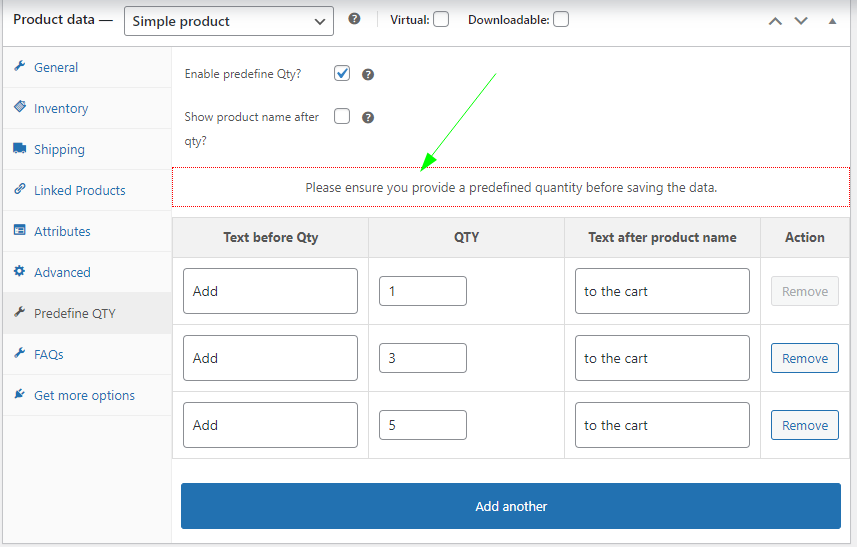Click the QTY field containing 3

422,358
